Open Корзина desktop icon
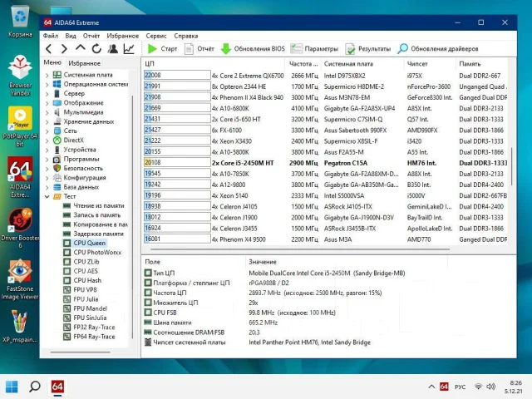The height and width of the screenshot is (399, 532). pos(20,22)
